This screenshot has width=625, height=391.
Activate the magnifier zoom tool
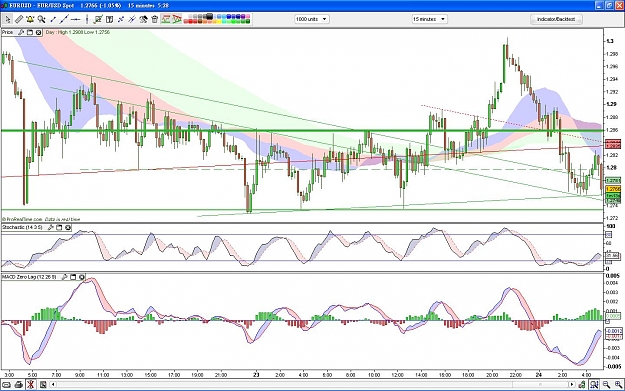click(41, 19)
